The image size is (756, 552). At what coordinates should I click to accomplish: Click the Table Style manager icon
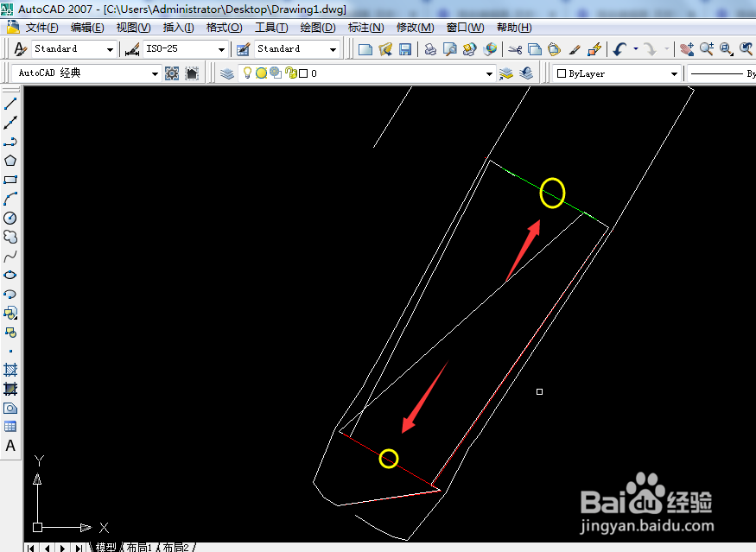pyautogui.click(x=244, y=48)
